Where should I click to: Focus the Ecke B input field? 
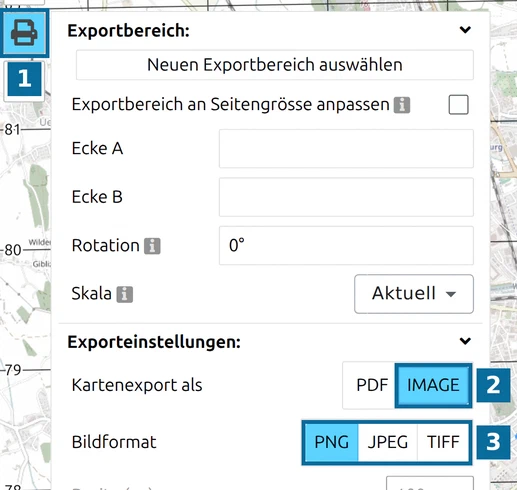346,197
